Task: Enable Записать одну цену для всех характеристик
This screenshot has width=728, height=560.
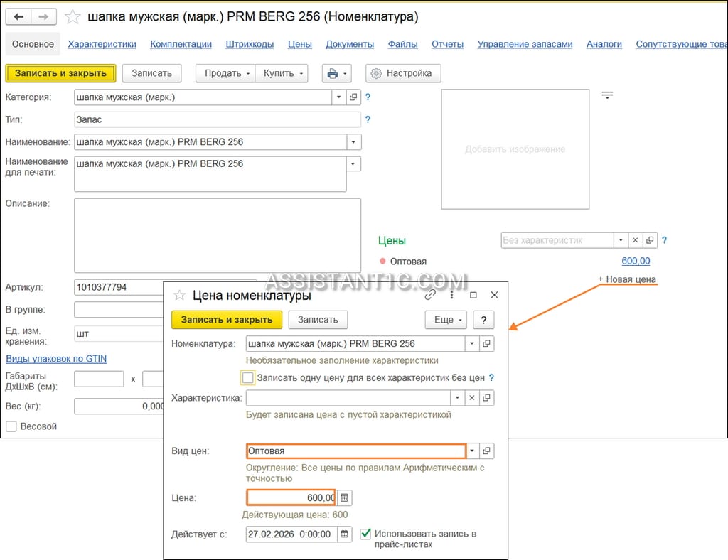Action: (248, 377)
